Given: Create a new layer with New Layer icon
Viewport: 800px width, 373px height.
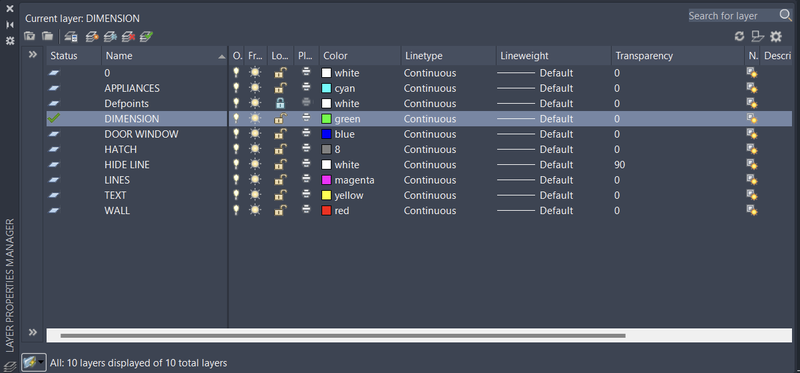Looking at the screenshot, I should coord(92,36).
